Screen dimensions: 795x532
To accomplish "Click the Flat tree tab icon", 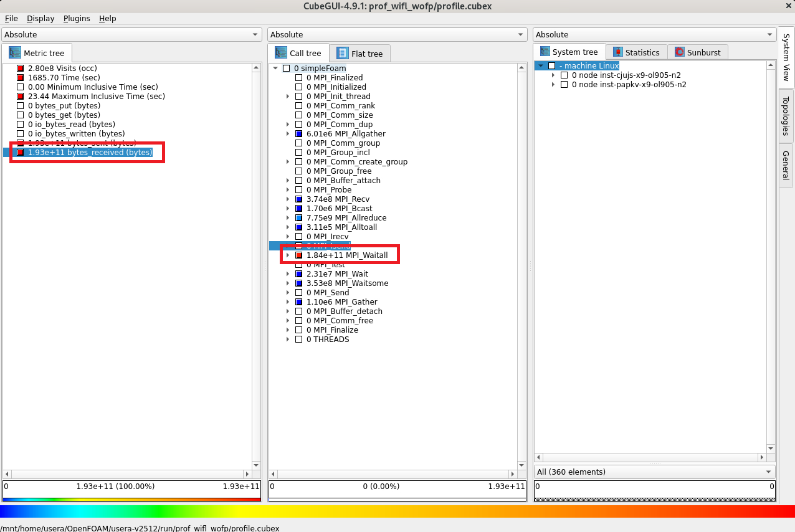I will click(x=343, y=54).
